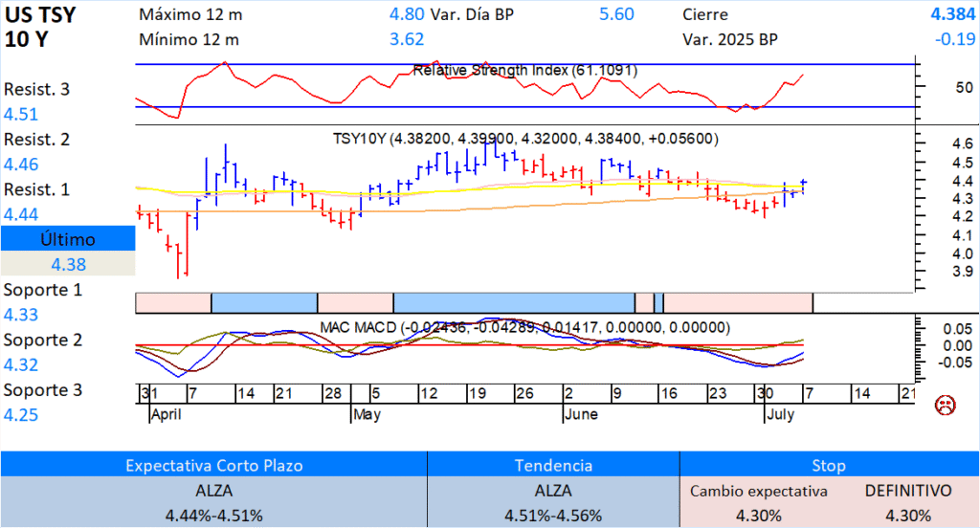The width and height of the screenshot is (980, 528).
Task: Click the Resist. 1 label
Action: click(x=37, y=189)
